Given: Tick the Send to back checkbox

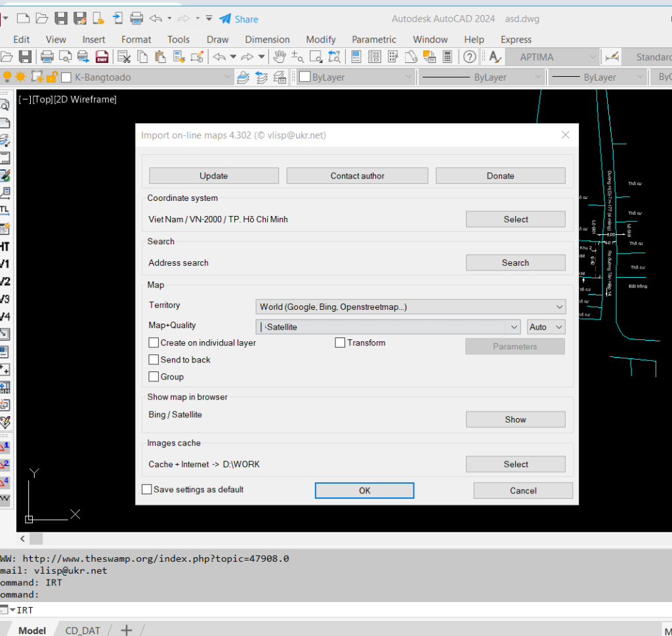Looking at the screenshot, I should click(x=154, y=359).
